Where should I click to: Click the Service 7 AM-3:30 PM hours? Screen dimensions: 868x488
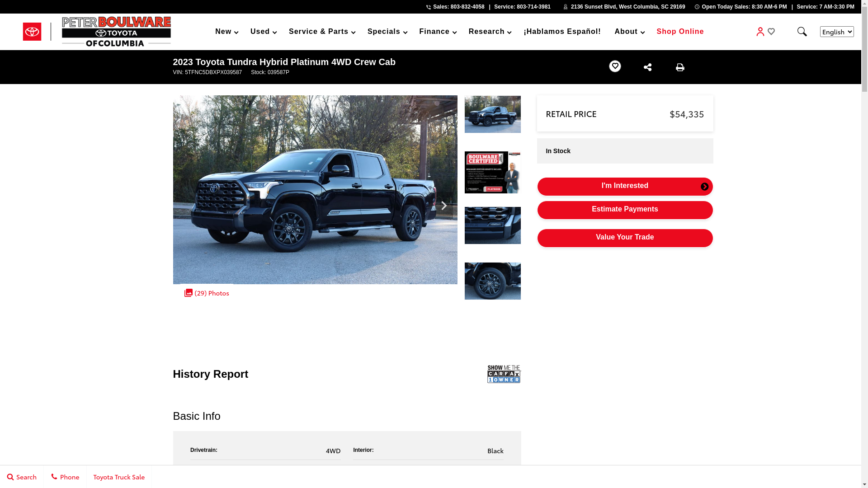point(826,7)
